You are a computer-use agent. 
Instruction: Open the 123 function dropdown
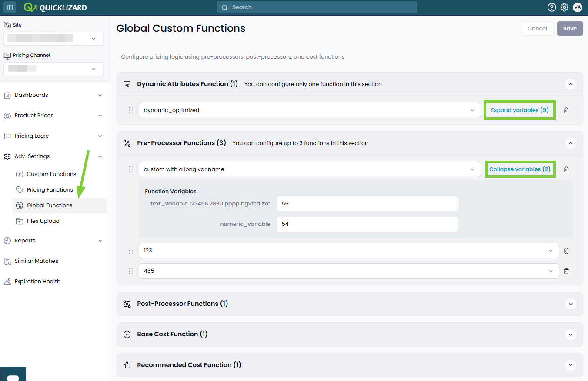coord(349,251)
